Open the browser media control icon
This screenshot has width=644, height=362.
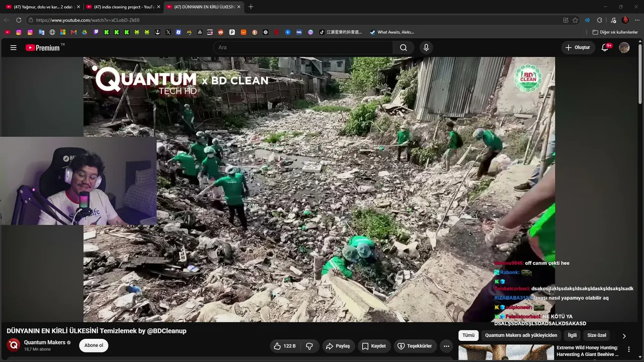613,20
